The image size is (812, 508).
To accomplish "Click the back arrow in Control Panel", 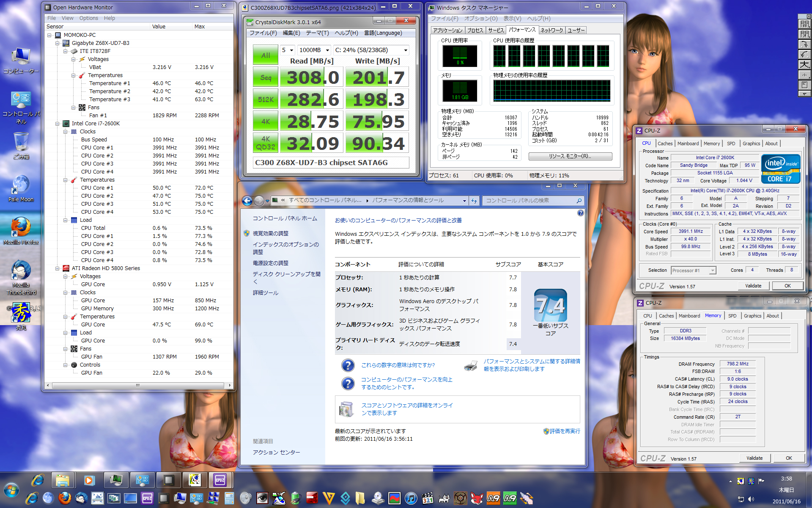I will [247, 201].
